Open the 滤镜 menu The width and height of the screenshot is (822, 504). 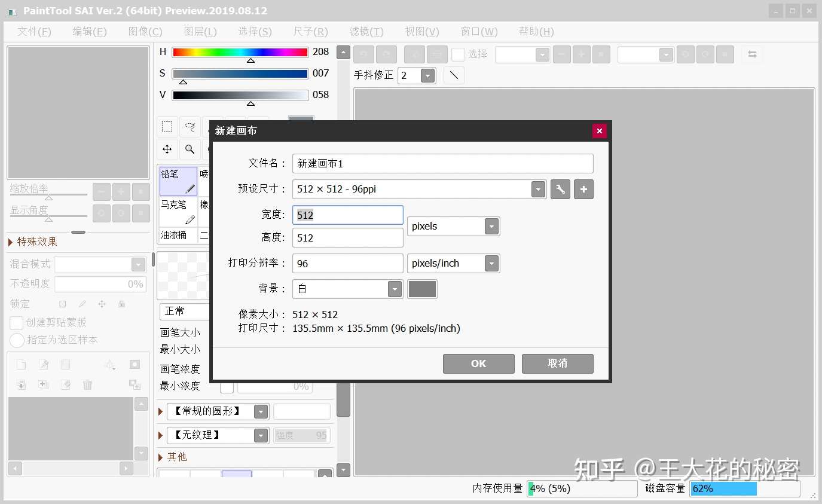(x=365, y=31)
